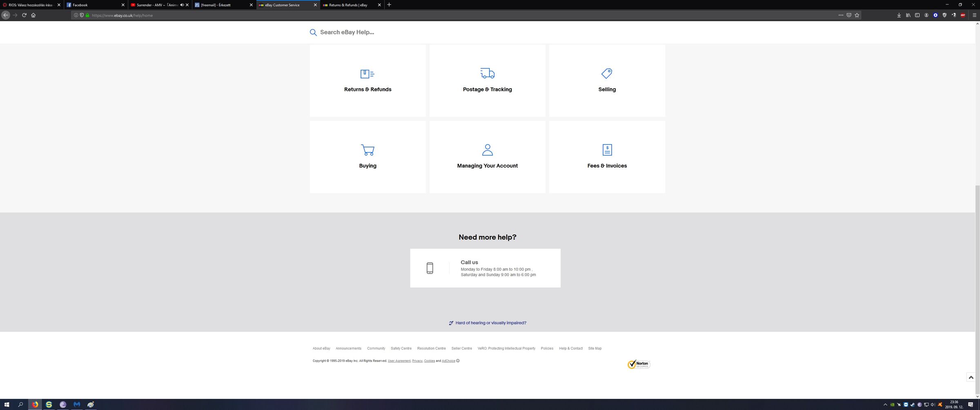
Task: Click the phone icon in Call us card
Action: point(430,268)
